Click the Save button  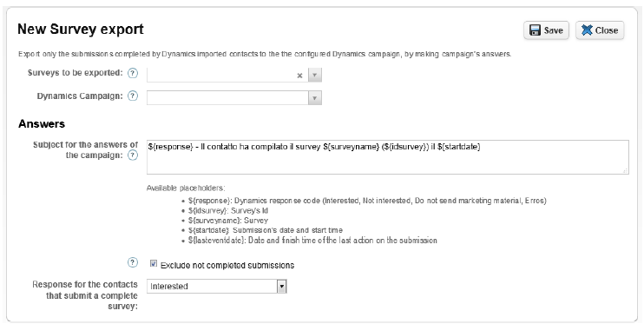(x=546, y=30)
